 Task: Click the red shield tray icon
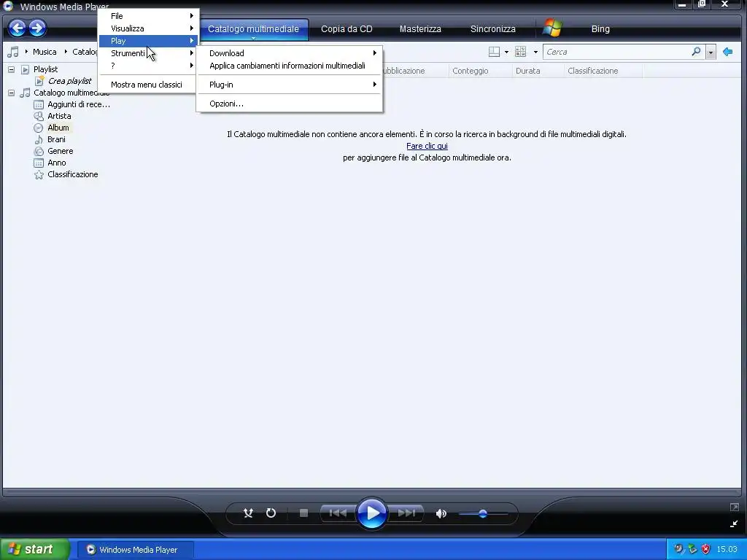pos(706,549)
